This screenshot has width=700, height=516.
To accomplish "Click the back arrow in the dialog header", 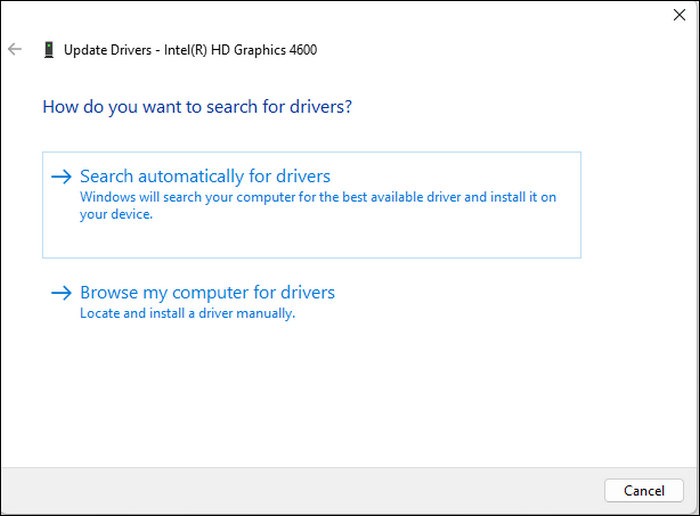I will pyautogui.click(x=14, y=49).
